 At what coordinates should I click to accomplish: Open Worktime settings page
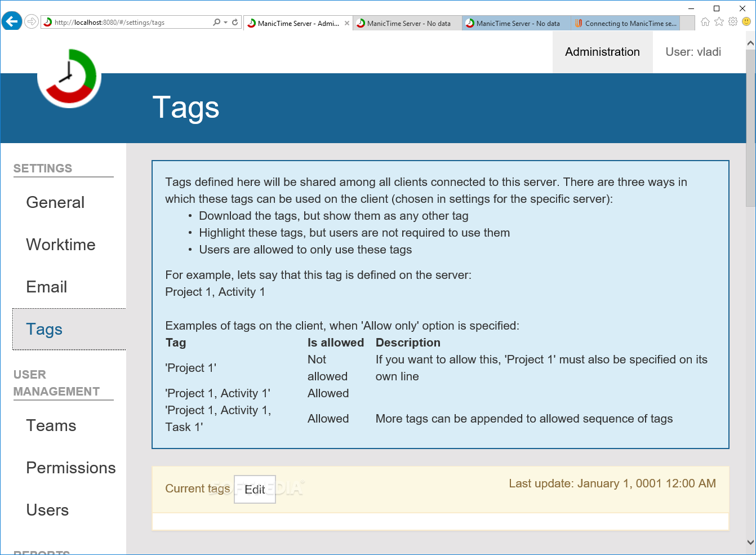[x=61, y=245]
